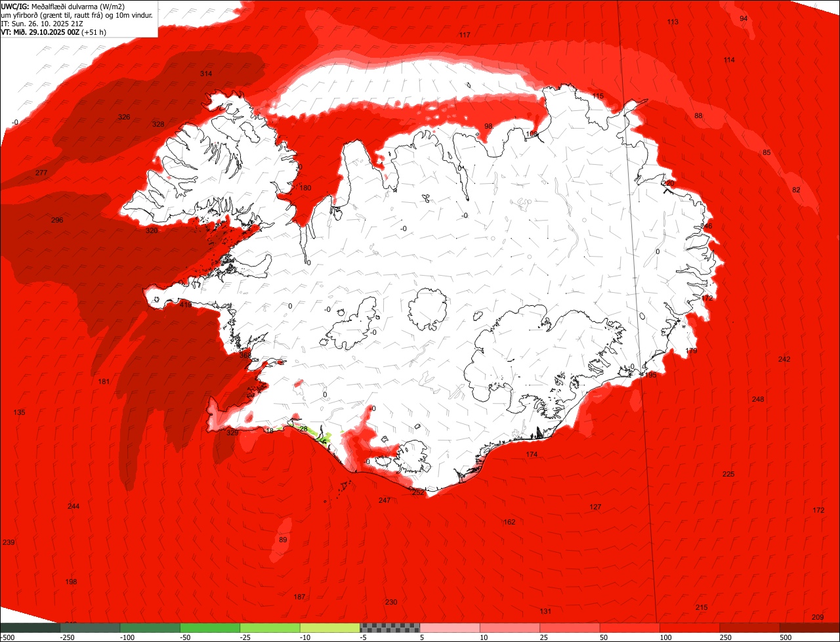Select the map value 248 east of Iceland
The width and height of the screenshot is (840, 642).
pyautogui.click(x=758, y=399)
